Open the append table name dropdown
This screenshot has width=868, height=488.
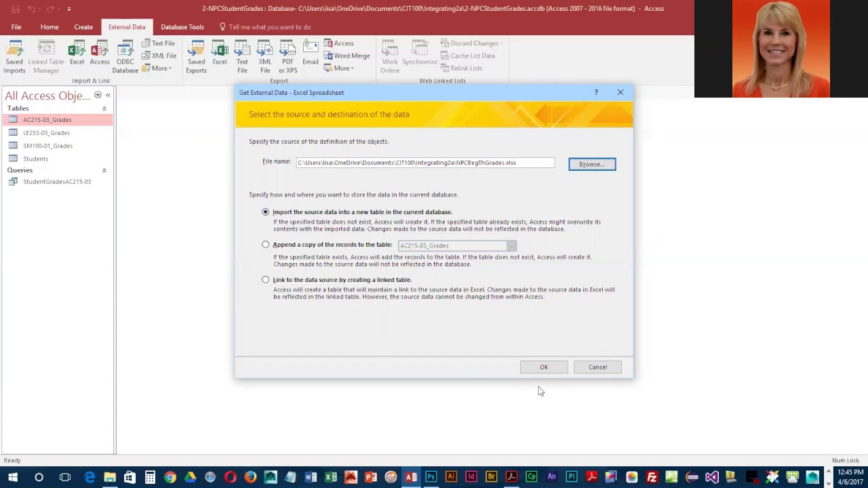click(x=511, y=245)
